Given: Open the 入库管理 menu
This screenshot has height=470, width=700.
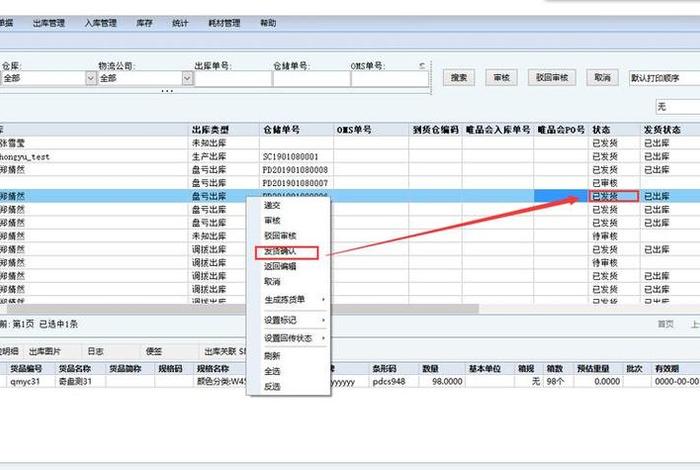Looking at the screenshot, I should coord(100,22).
